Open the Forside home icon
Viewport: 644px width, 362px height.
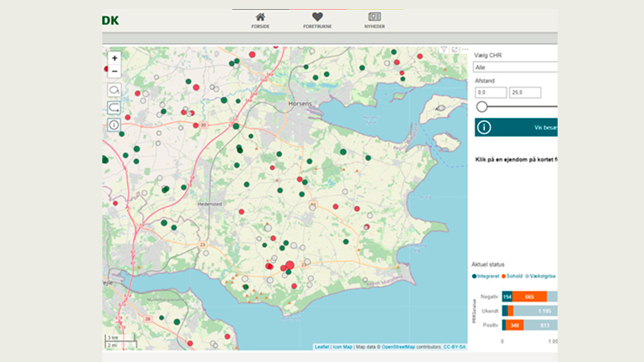(x=260, y=17)
